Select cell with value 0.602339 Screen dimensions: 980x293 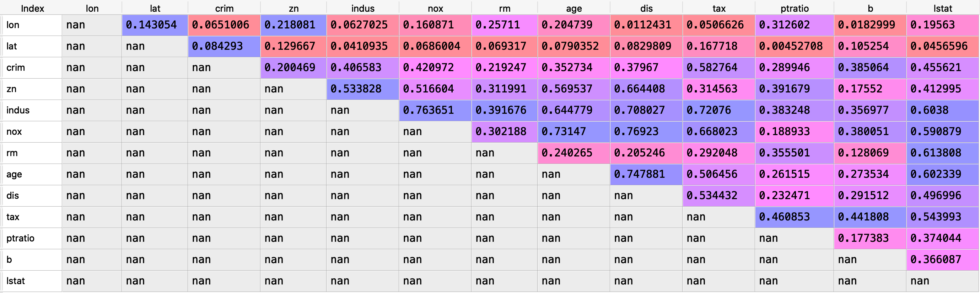coord(943,174)
